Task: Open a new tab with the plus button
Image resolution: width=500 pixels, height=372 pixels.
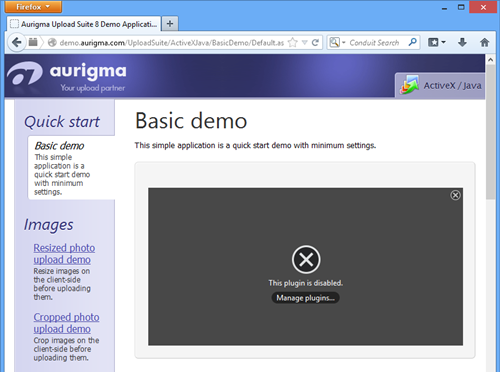Action: click(170, 24)
